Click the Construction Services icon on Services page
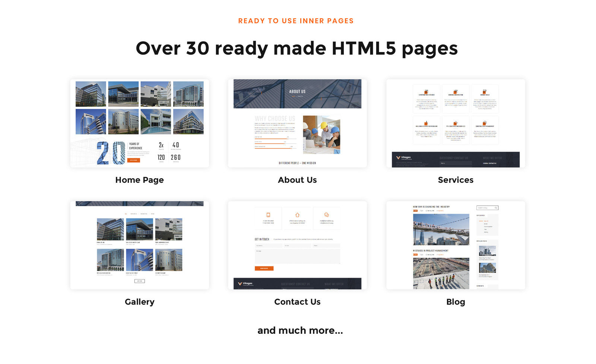 point(426,92)
